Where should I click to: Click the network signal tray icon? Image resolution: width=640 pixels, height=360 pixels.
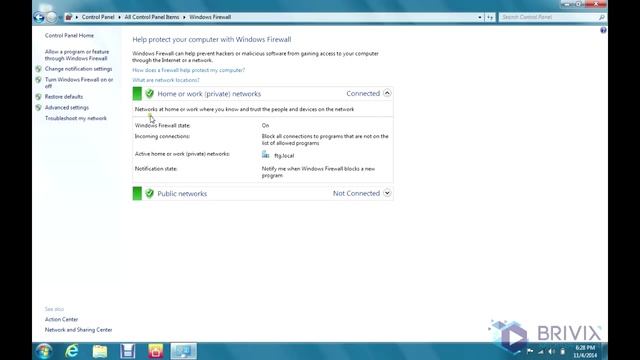click(541, 351)
